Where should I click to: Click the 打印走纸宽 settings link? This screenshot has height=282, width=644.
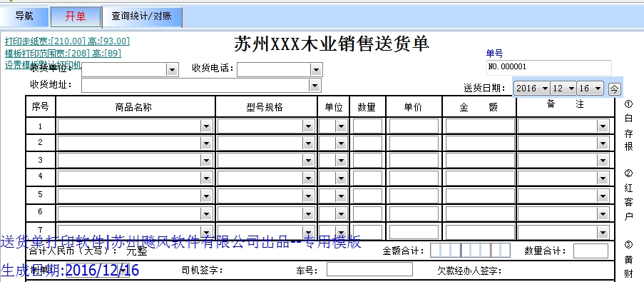click(x=67, y=41)
